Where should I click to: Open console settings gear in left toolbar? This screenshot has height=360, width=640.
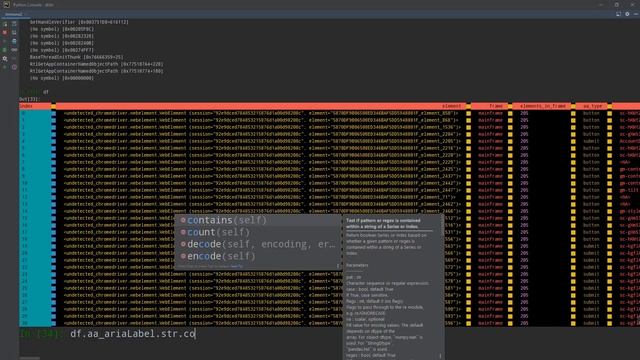(5, 59)
